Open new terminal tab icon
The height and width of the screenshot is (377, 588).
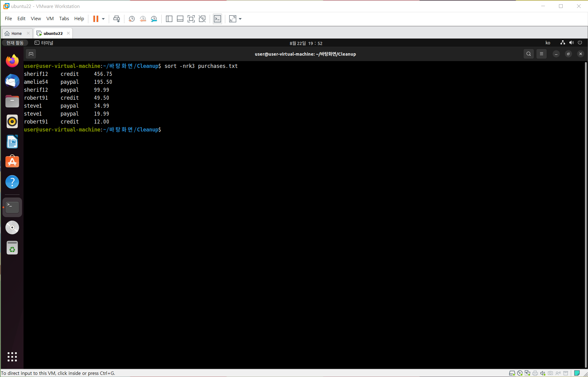pos(31,54)
